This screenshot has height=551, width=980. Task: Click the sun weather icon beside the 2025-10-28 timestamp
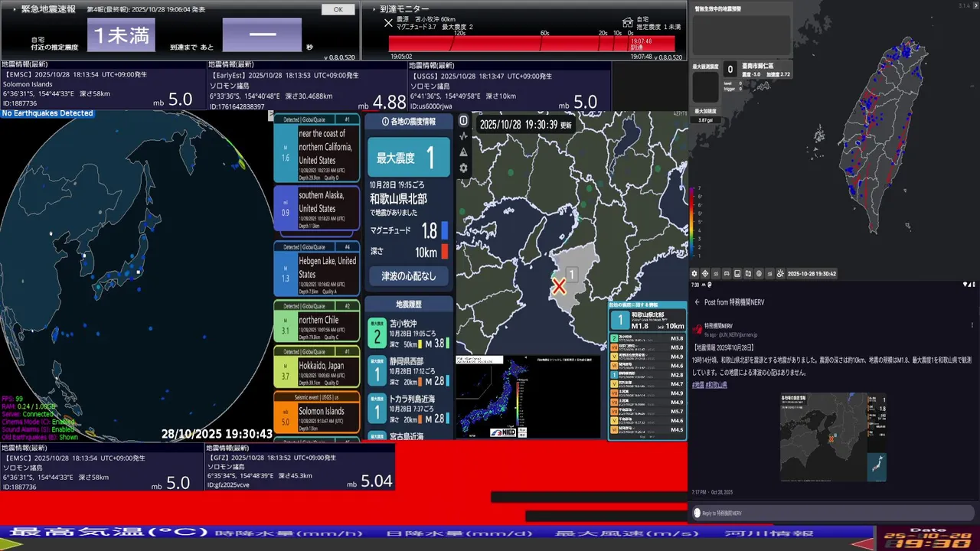click(x=780, y=273)
